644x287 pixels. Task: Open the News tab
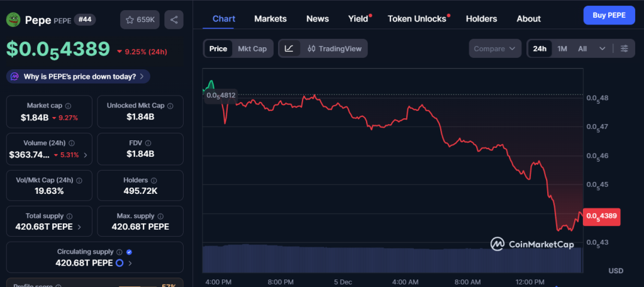point(318,19)
